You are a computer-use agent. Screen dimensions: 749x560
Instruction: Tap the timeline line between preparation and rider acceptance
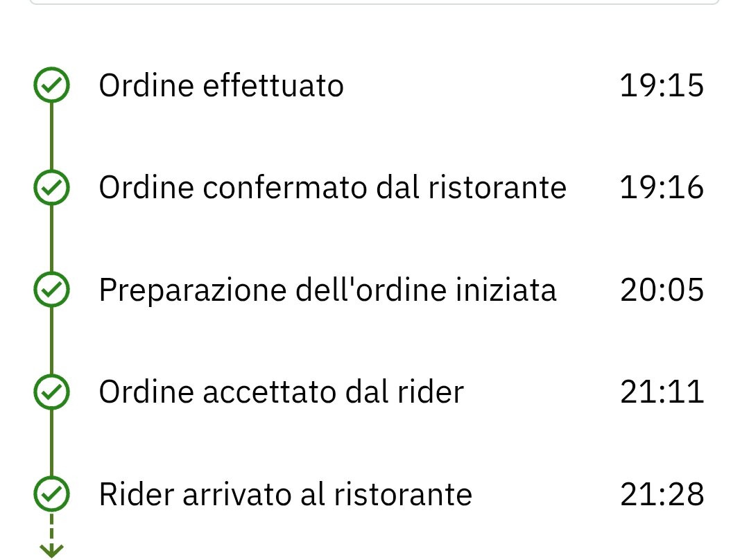coord(51,340)
